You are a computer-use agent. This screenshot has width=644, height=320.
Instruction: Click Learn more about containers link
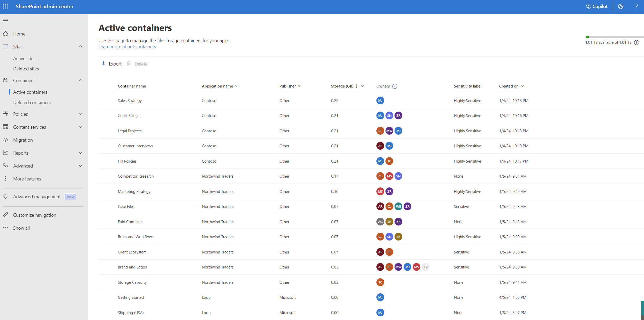[x=127, y=47]
